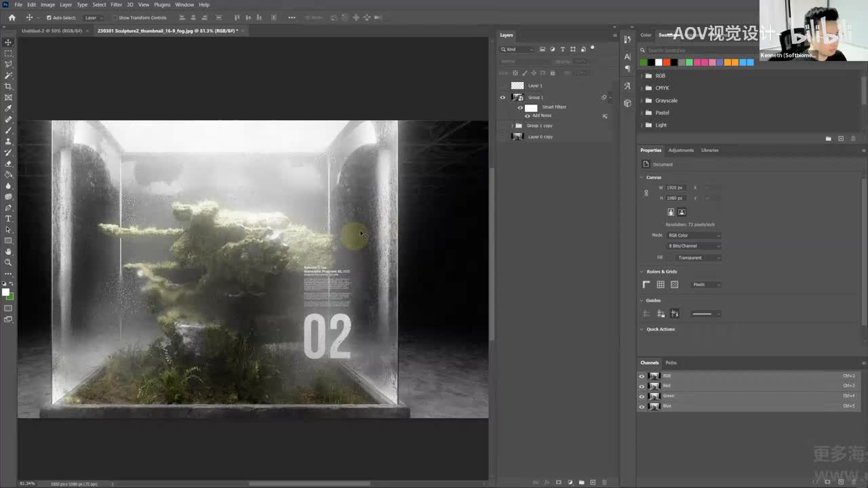Select the Pen tool
Image resolution: width=868 pixels, height=488 pixels.
(x=8, y=207)
